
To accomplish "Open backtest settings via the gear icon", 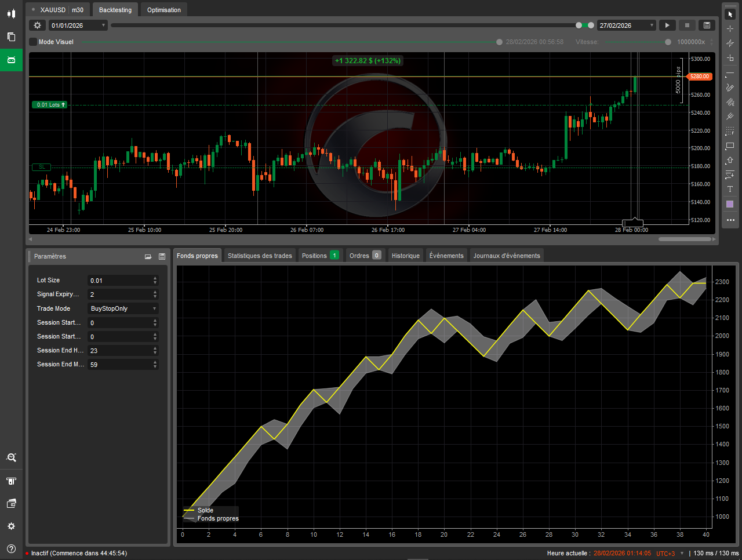I will 37,25.
